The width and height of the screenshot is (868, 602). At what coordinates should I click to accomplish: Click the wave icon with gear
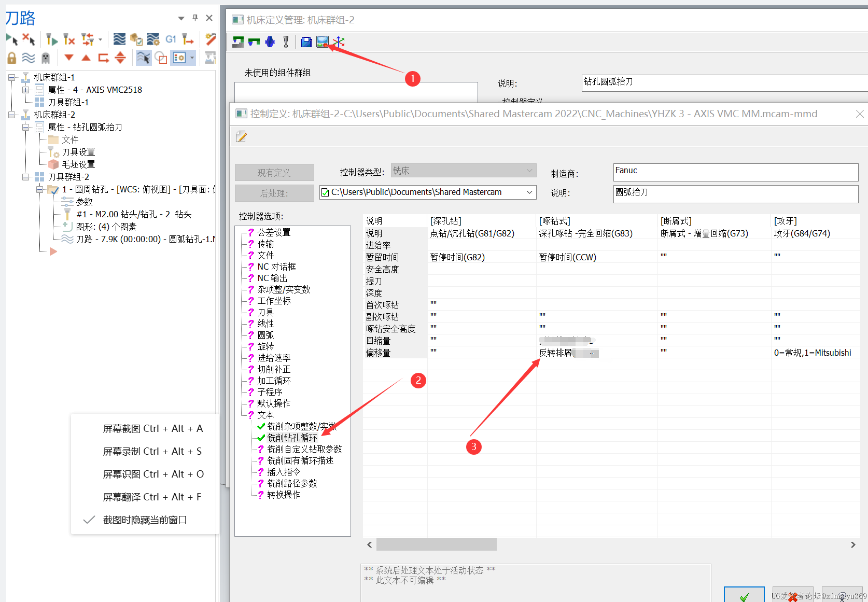pos(153,39)
